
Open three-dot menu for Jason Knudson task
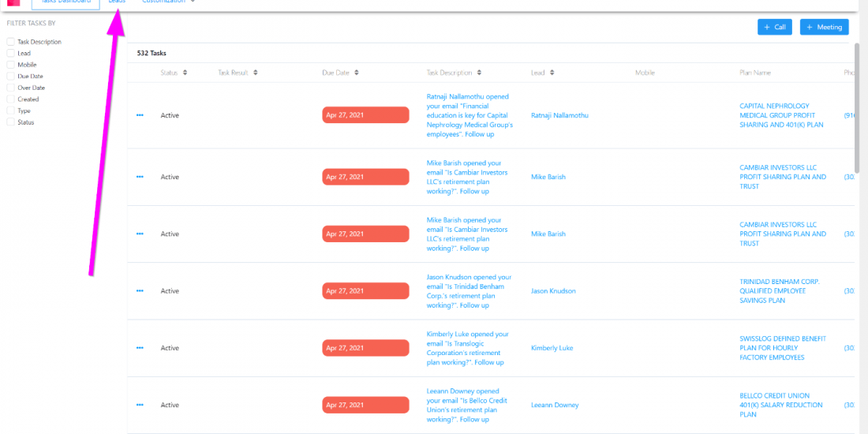point(140,291)
